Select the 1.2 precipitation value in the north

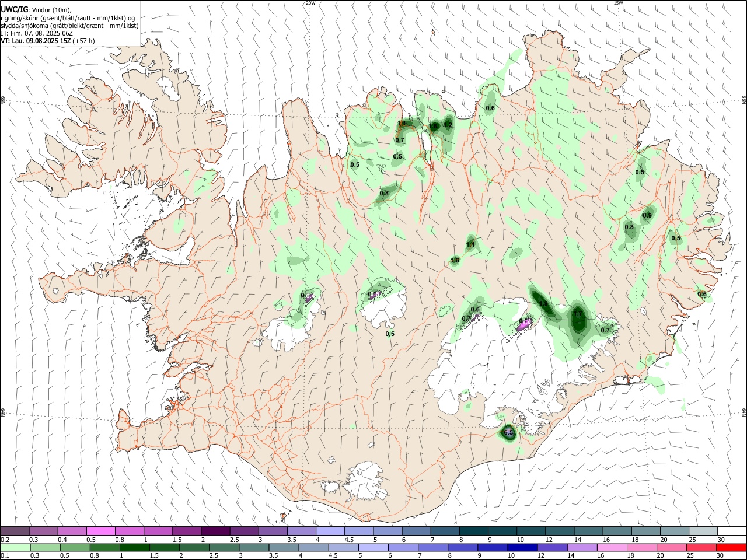tap(448, 125)
